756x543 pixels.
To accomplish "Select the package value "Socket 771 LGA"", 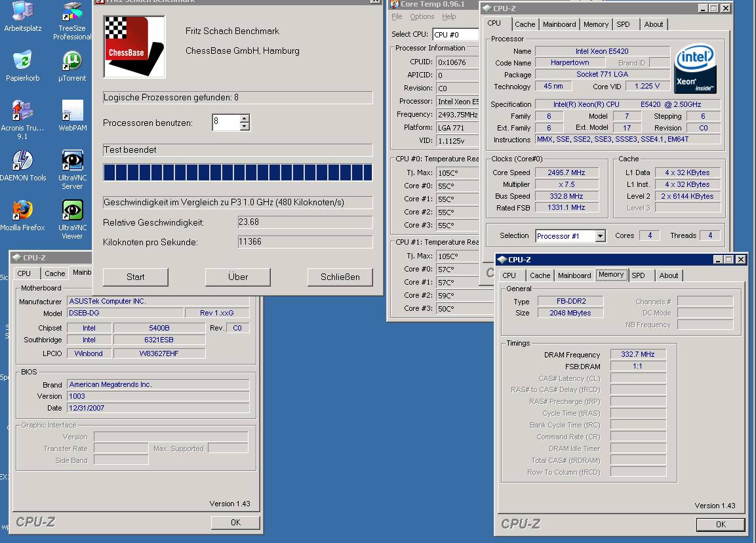I will pyautogui.click(x=603, y=75).
